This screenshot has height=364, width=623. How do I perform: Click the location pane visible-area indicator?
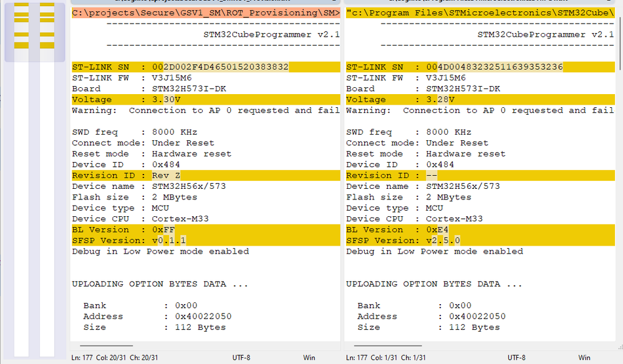(35, 32)
